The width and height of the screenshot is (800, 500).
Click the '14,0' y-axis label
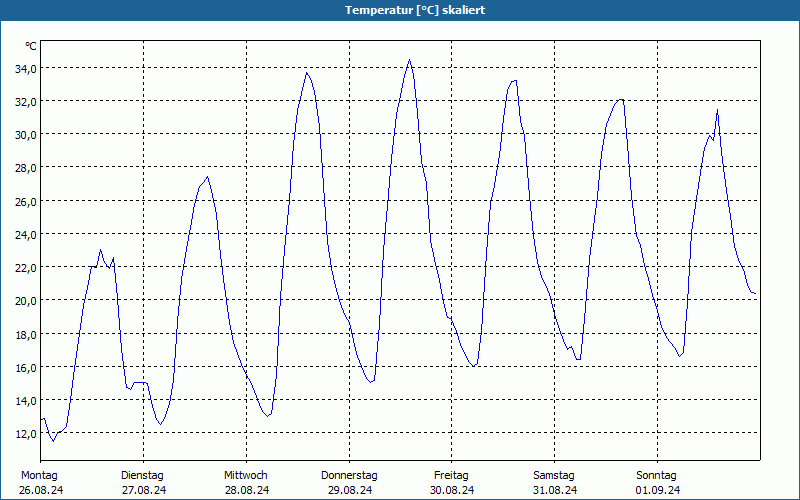26,401
